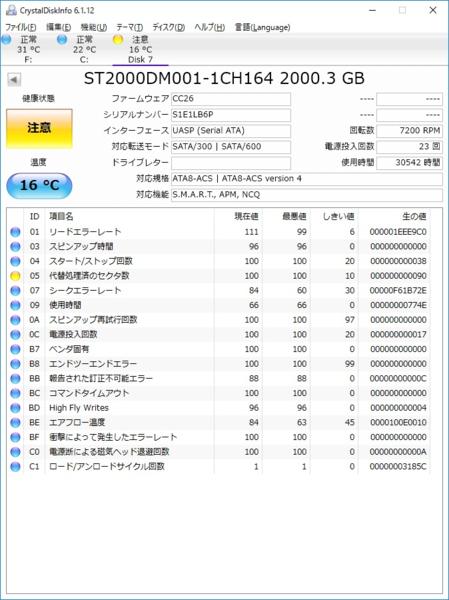Click status icon of row 04 スタート/ストップ回数
The image size is (449, 600).
(15, 261)
